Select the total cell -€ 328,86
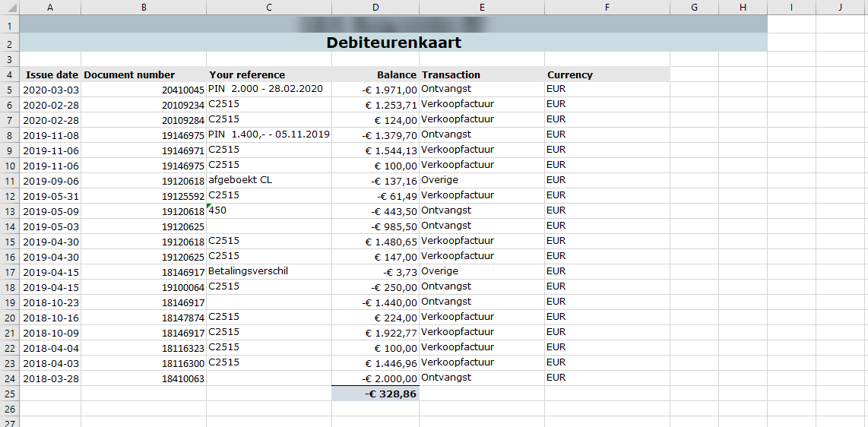Image resolution: width=868 pixels, height=427 pixels. (x=376, y=394)
